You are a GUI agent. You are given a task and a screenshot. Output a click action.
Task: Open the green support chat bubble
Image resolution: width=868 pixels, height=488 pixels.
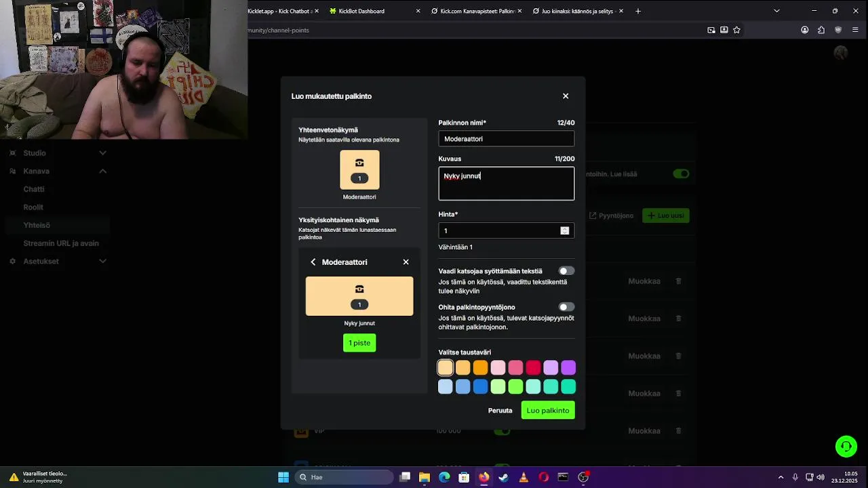[x=846, y=446]
